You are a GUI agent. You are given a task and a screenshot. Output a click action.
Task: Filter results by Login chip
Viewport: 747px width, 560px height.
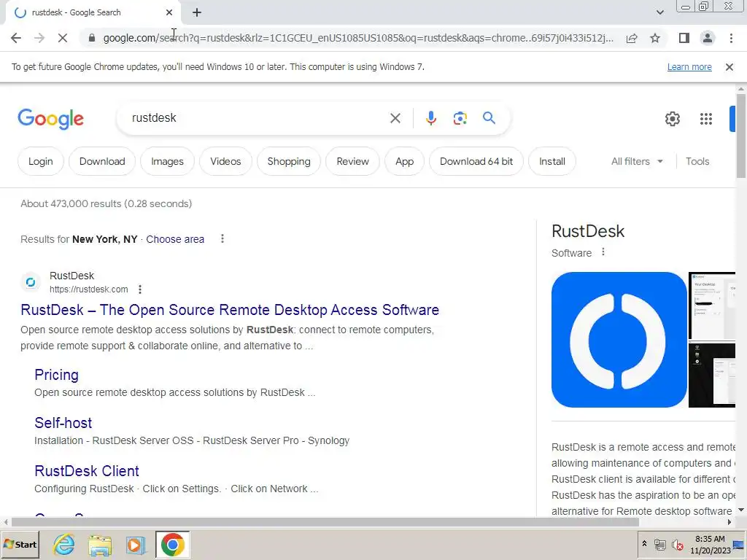(41, 161)
